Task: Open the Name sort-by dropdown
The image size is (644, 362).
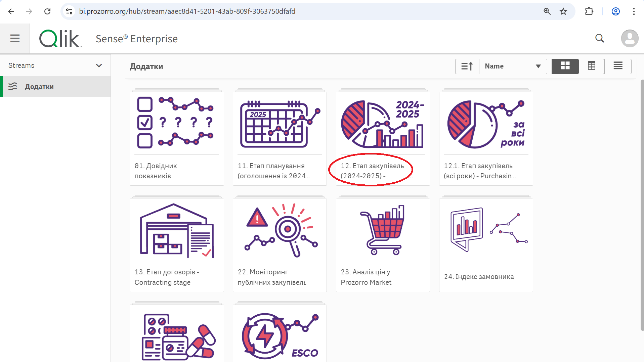Action: pyautogui.click(x=513, y=66)
